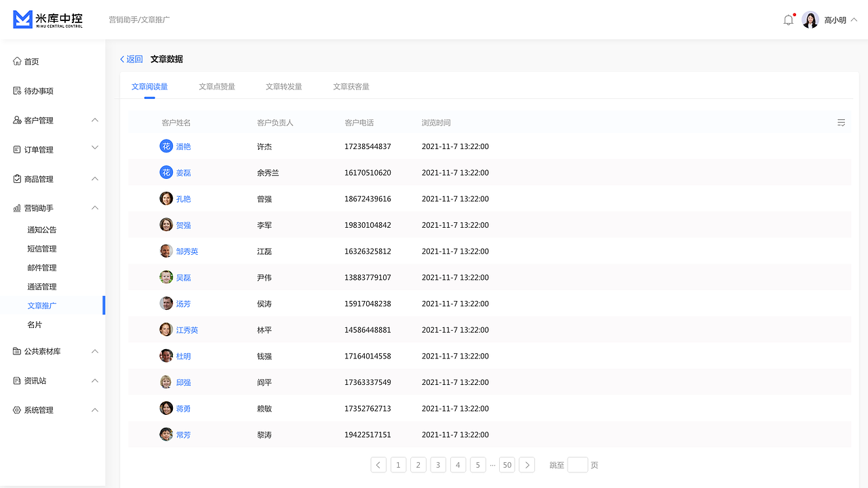Toggle the 公共素材库 menu chevron
The image size is (868, 488).
(x=95, y=351)
